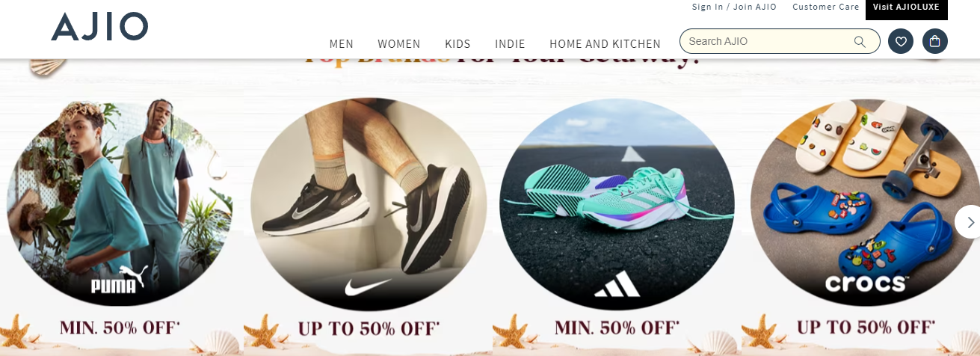The height and width of the screenshot is (356, 980).
Task: Click the Puma logo on first banner
Action: 117,280
